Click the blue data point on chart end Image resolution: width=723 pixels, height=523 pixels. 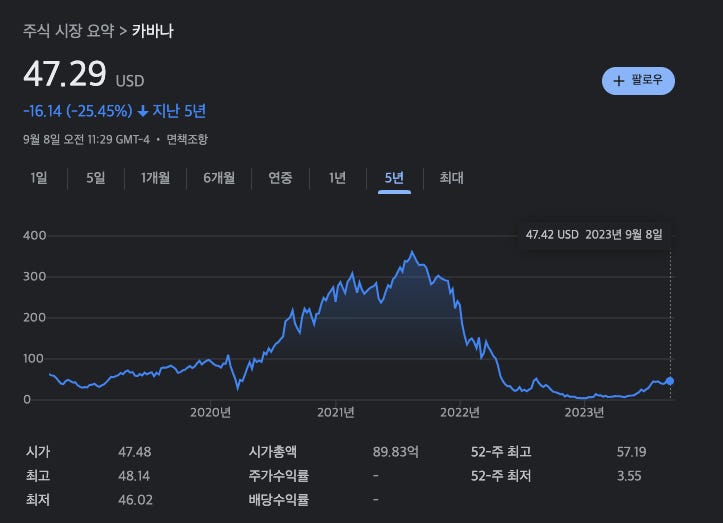(670, 381)
